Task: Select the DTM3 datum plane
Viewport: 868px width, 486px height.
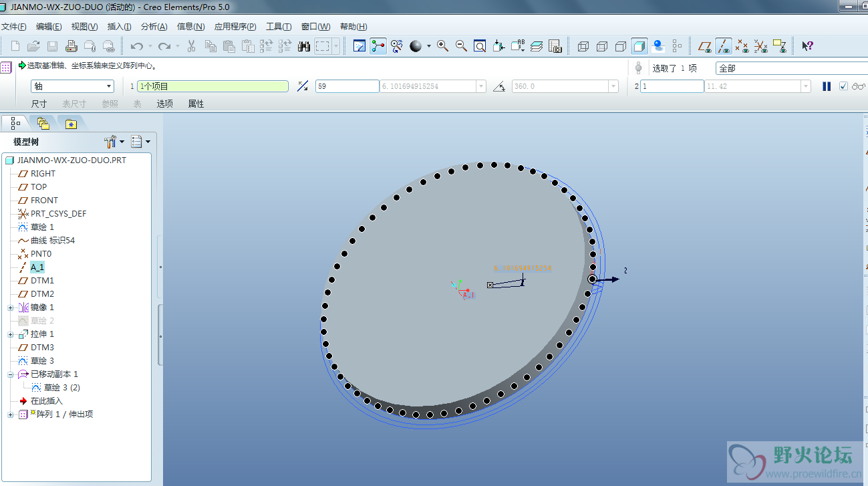Action: coord(42,348)
